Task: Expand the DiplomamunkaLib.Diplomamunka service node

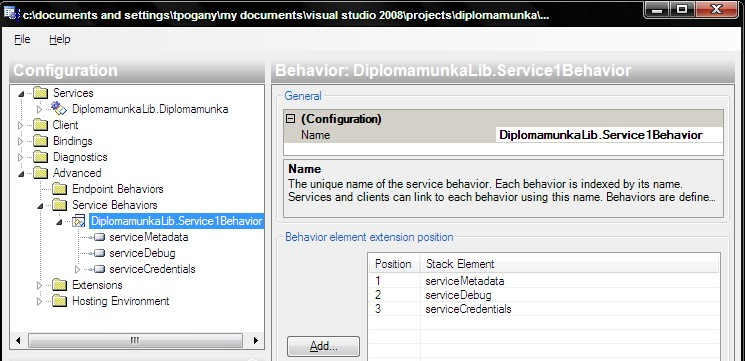Action: pos(39,110)
